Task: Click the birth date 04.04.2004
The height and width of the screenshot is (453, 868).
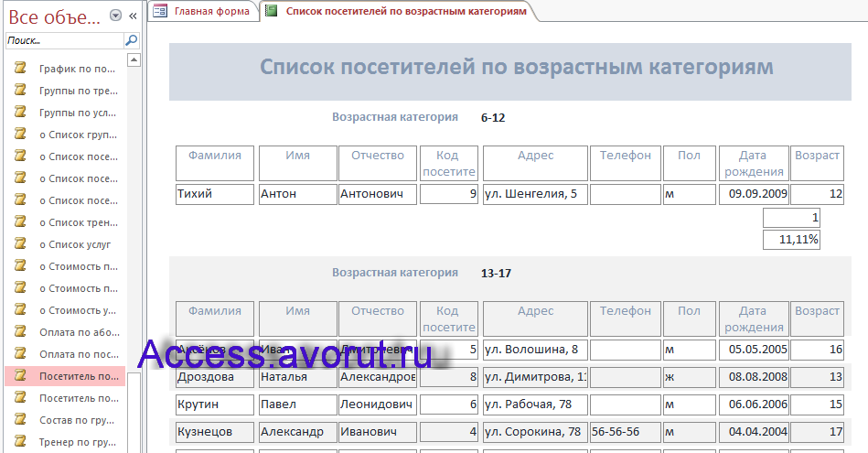Action: tap(754, 432)
